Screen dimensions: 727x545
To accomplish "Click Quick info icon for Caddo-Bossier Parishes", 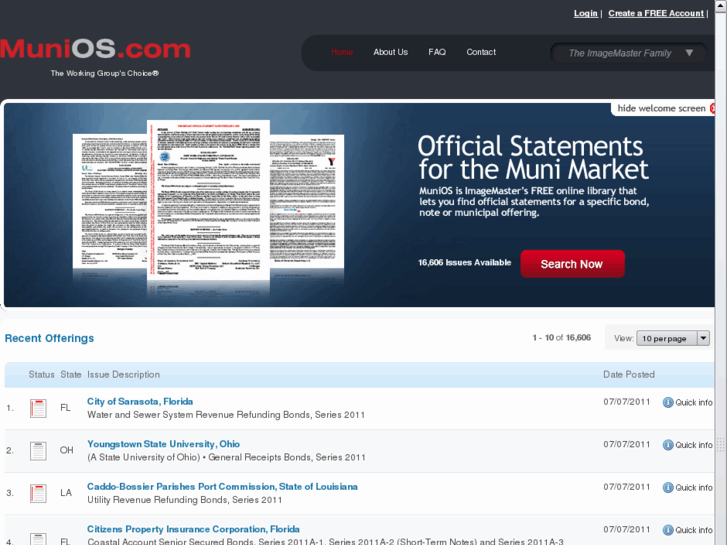I will point(668,487).
